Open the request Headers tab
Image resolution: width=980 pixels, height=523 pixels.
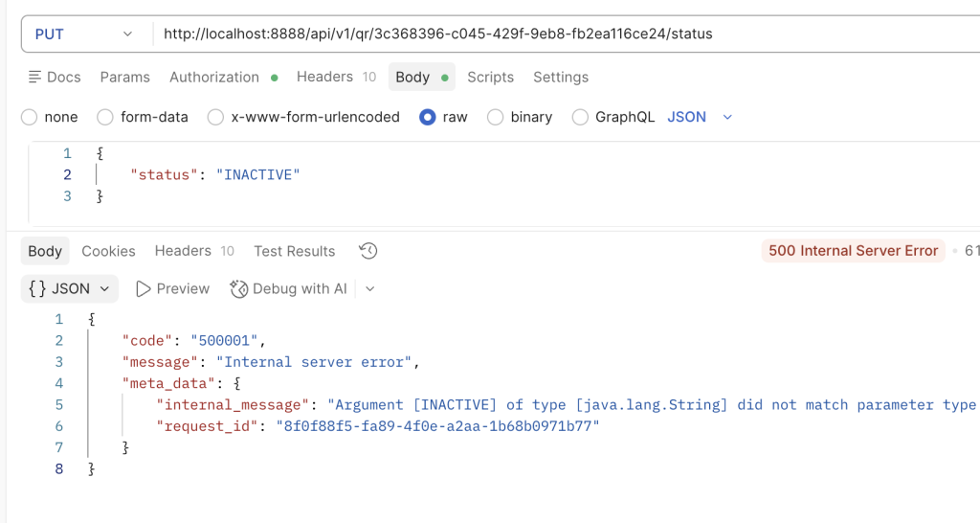(x=324, y=77)
